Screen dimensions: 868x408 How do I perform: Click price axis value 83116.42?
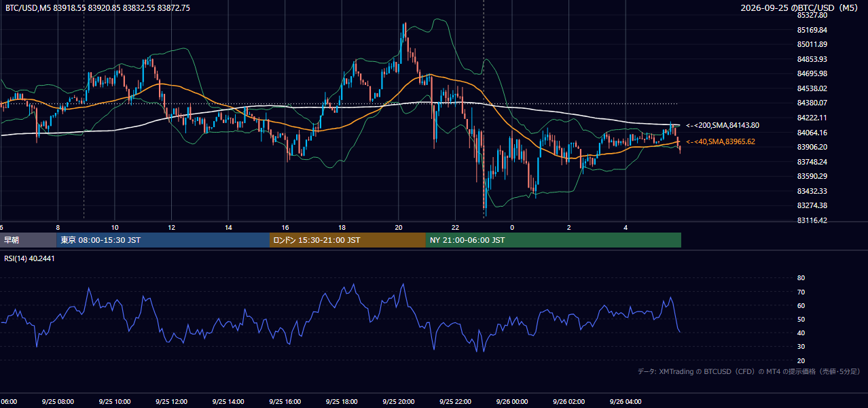(812, 220)
